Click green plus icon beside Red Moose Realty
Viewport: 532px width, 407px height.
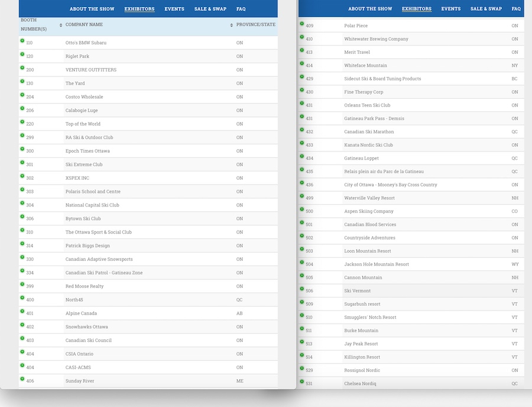[x=22, y=284]
